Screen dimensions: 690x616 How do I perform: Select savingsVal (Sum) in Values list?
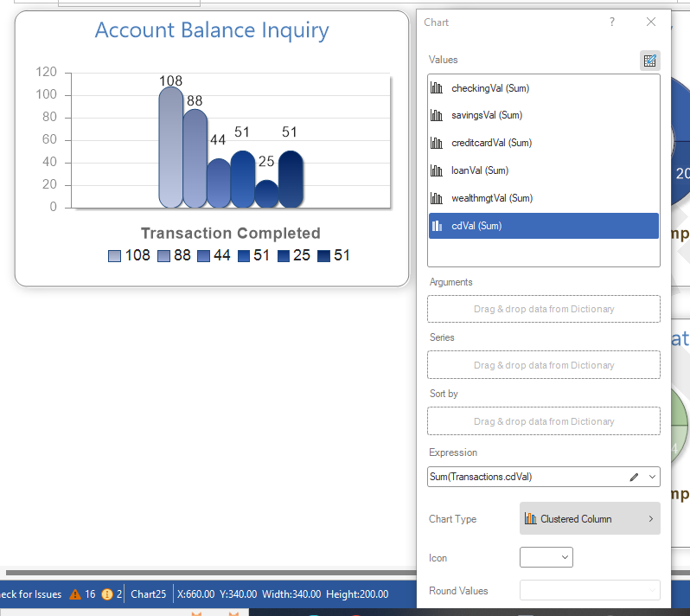click(544, 115)
